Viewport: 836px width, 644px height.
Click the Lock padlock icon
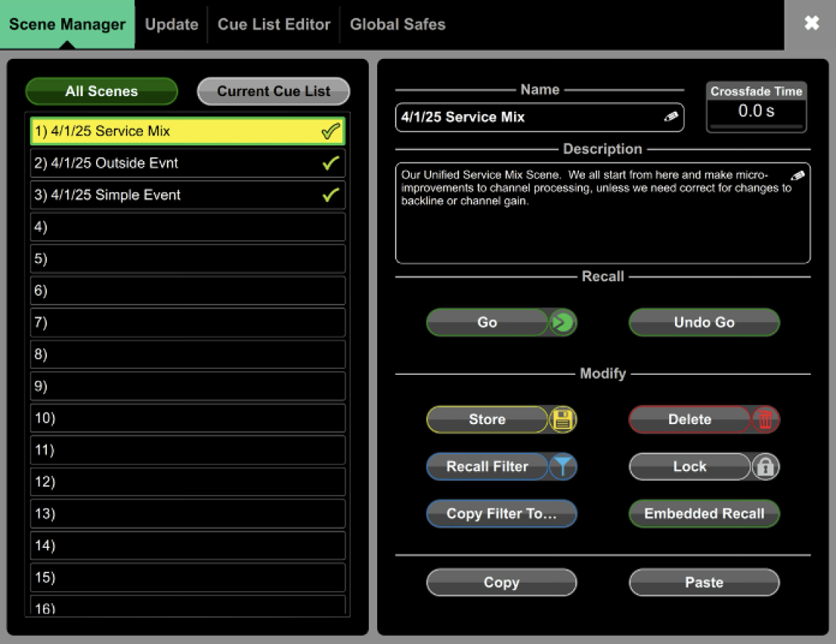point(765,467)
